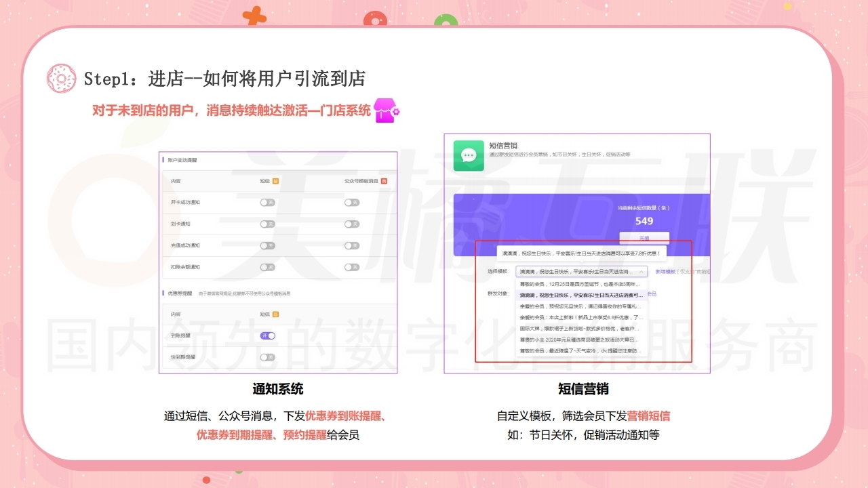
Task: Click the donut icon beside Step1 title
Action: pos(61,79)
